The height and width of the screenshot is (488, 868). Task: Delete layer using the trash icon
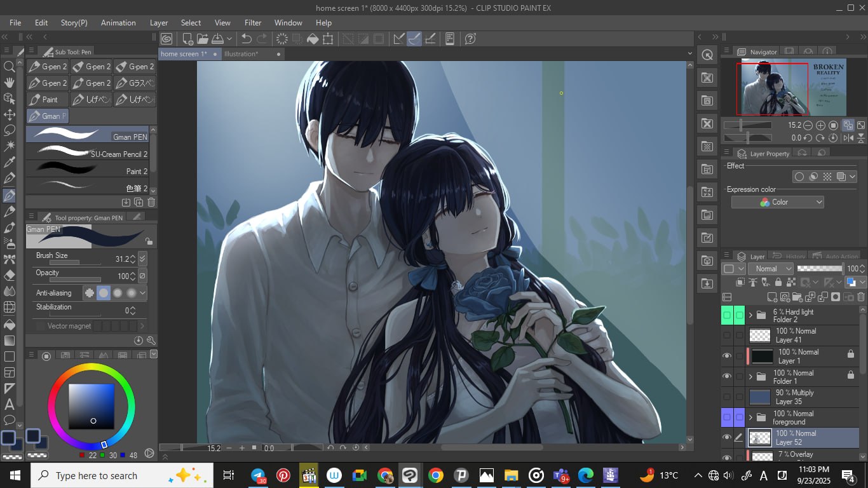(861, 297)
